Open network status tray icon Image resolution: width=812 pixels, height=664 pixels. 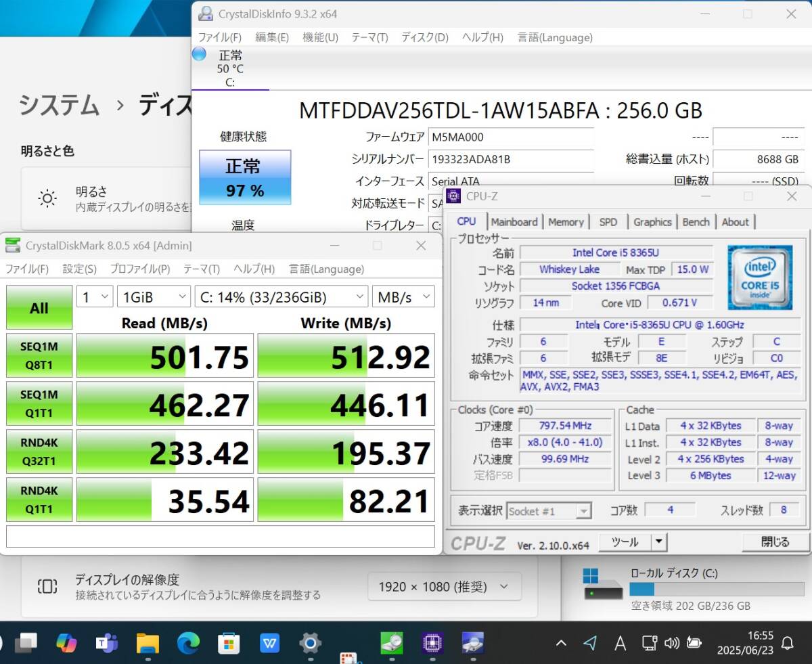tap(649, 642)
